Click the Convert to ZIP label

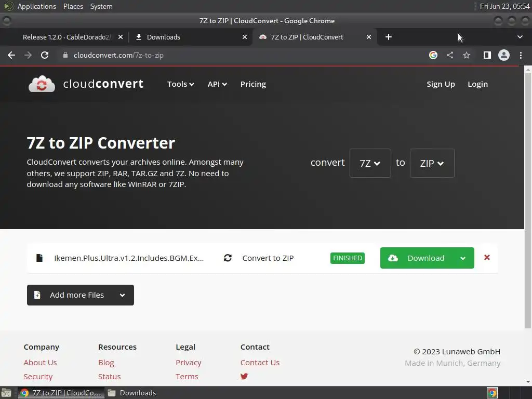tap(268, 258)
